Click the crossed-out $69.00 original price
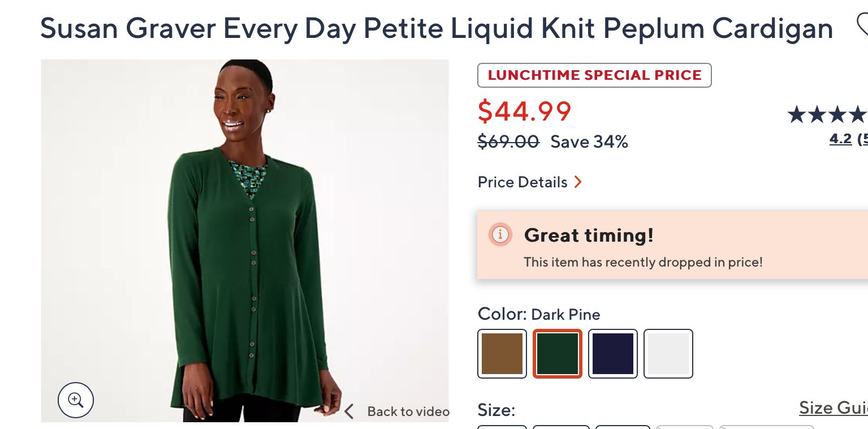This screenshot has height=429, width=868. point(508,141)
